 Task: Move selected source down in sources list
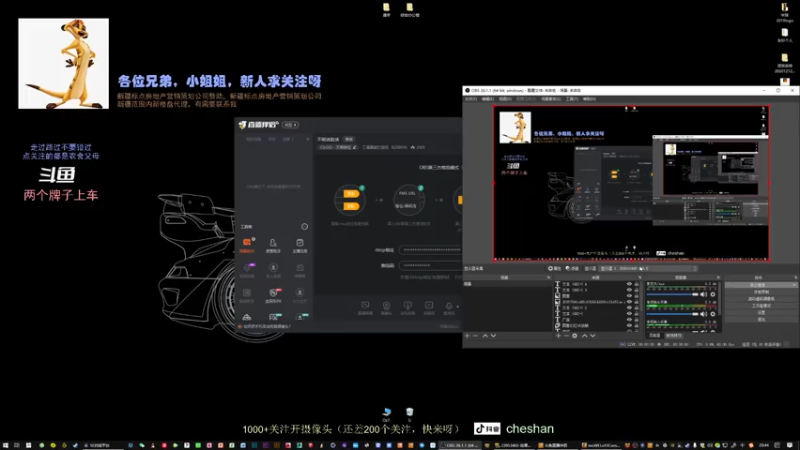592,336
